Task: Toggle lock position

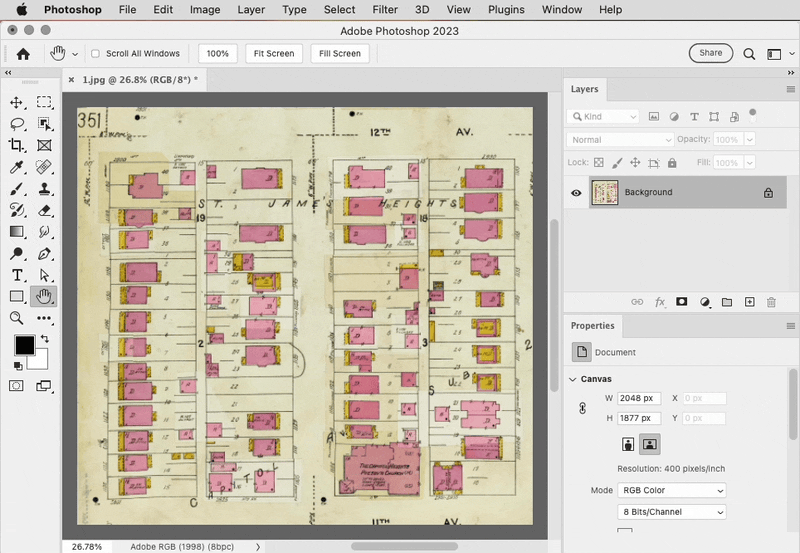Action: (x=635, y=163)
